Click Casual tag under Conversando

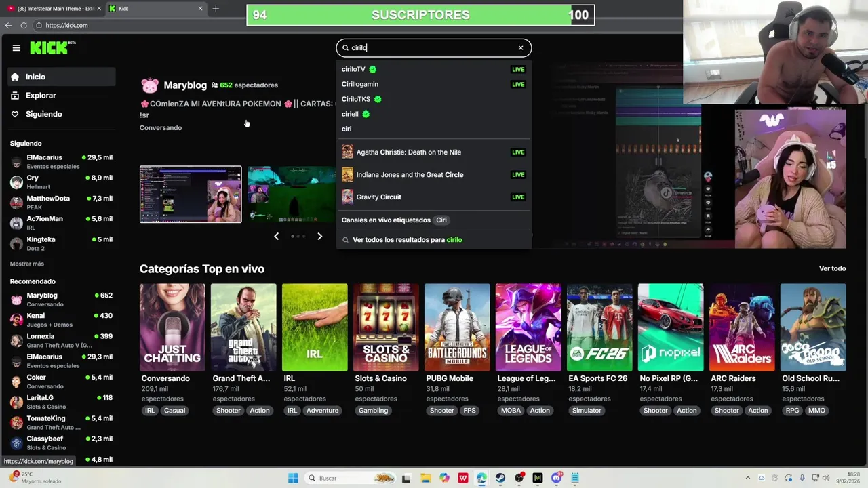click(x=174, y=411)
